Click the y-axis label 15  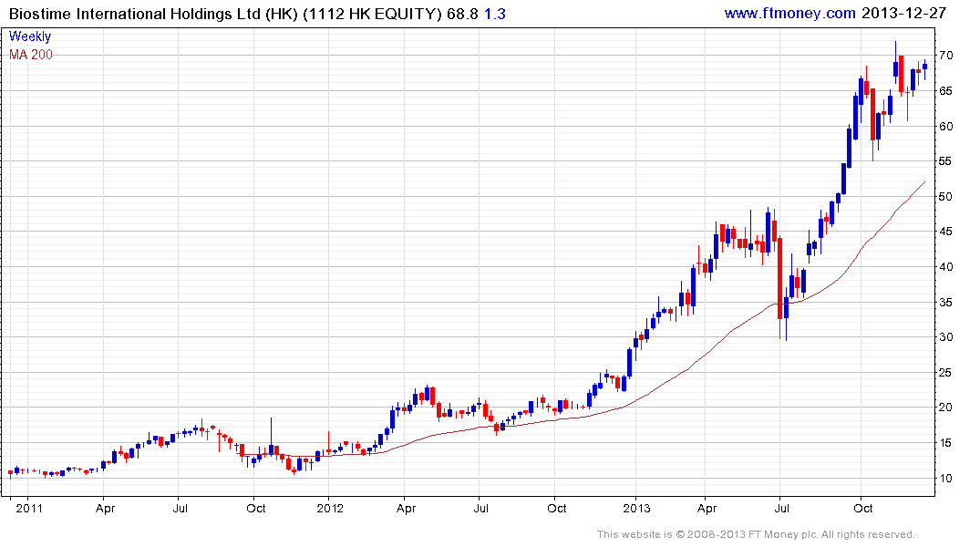click(945, 443)
